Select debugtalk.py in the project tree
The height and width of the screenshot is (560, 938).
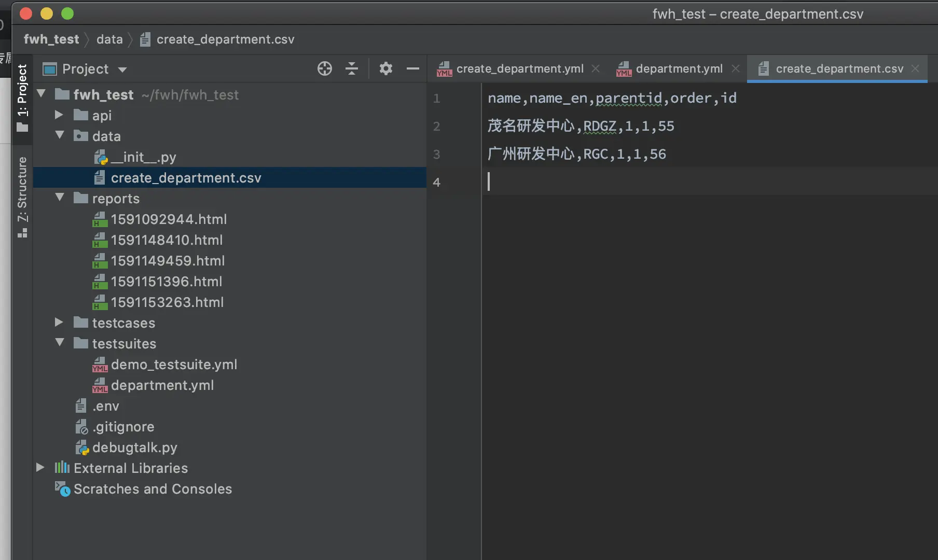pos(134,447)
